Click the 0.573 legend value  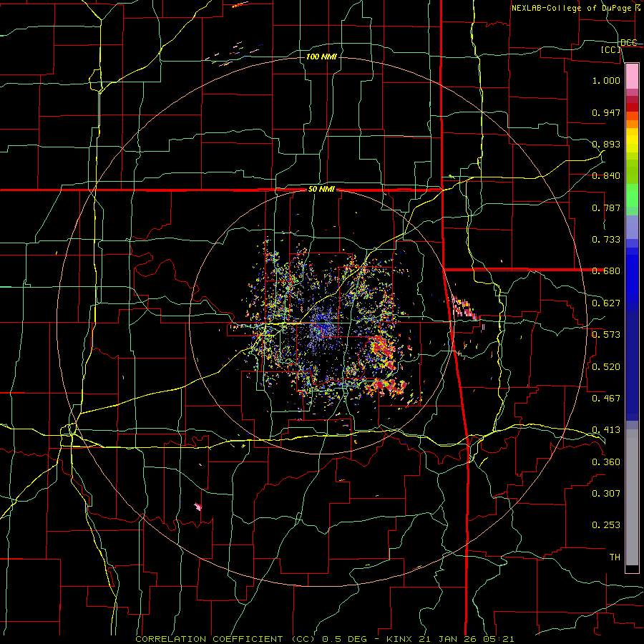tap(606, 335)
